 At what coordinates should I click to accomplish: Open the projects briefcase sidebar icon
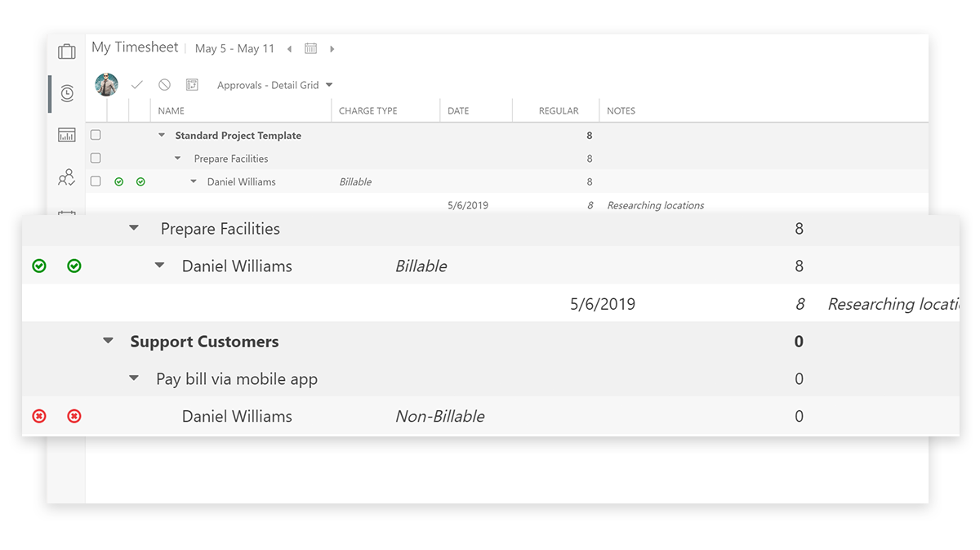[x=66, y=51]
